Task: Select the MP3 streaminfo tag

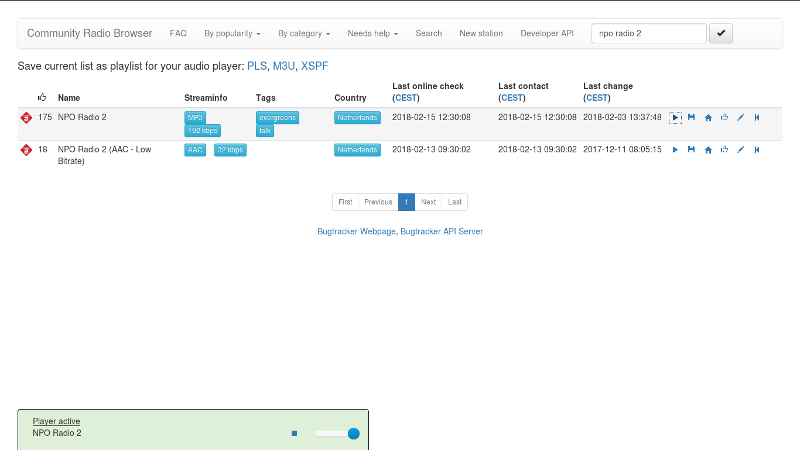Action: click(x=195, y=117)
